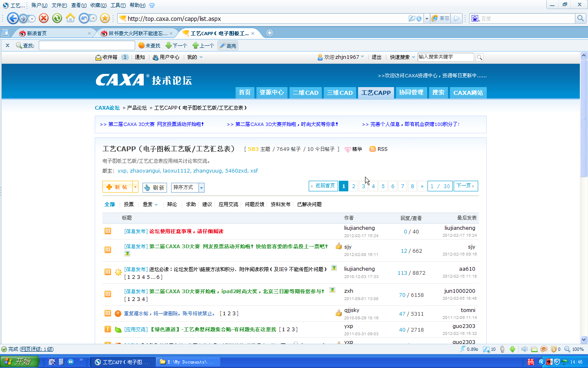Expand the zhjn1967 welcome user dropdown
Viewport: 588px width, 368px height.
(362, 57)
